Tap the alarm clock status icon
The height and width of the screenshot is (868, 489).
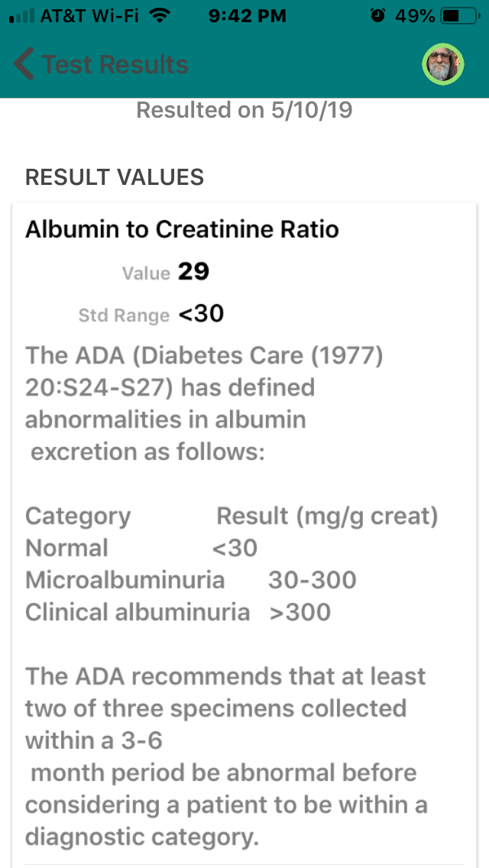pos(378,16)
